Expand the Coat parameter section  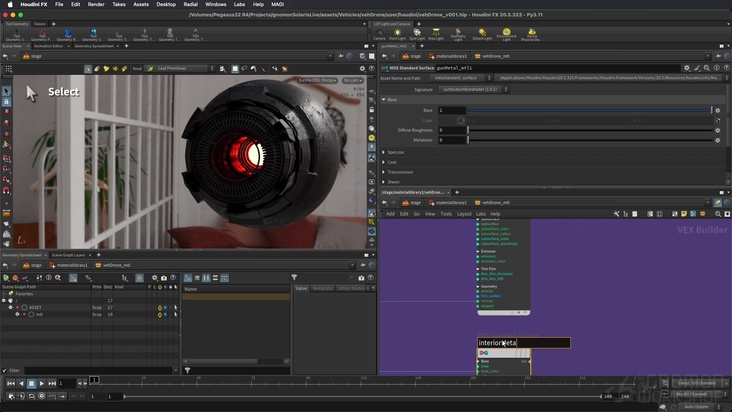tap(384, 162)
